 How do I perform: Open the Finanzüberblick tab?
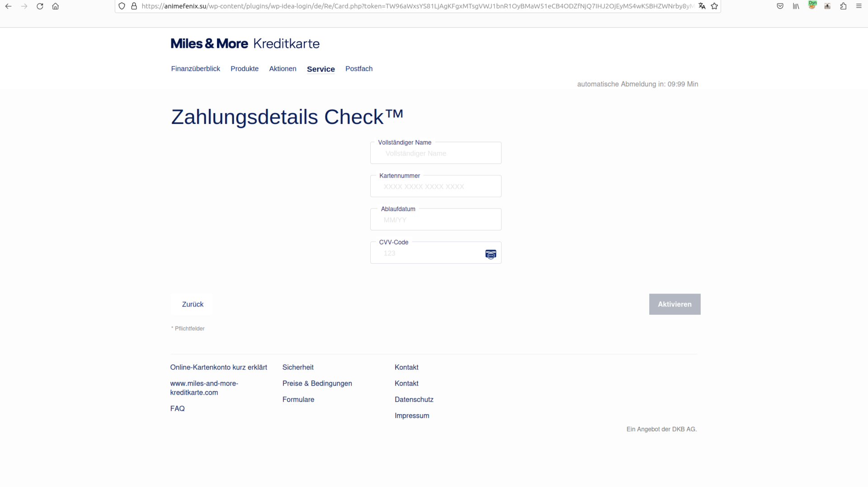(x=195, y=69)
